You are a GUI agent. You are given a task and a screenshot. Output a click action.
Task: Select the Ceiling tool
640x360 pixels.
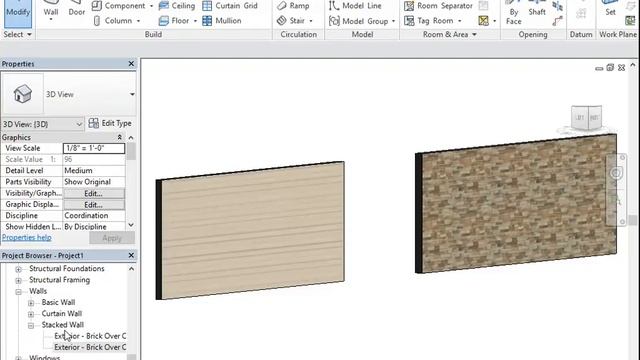click(x=177, y=6)
